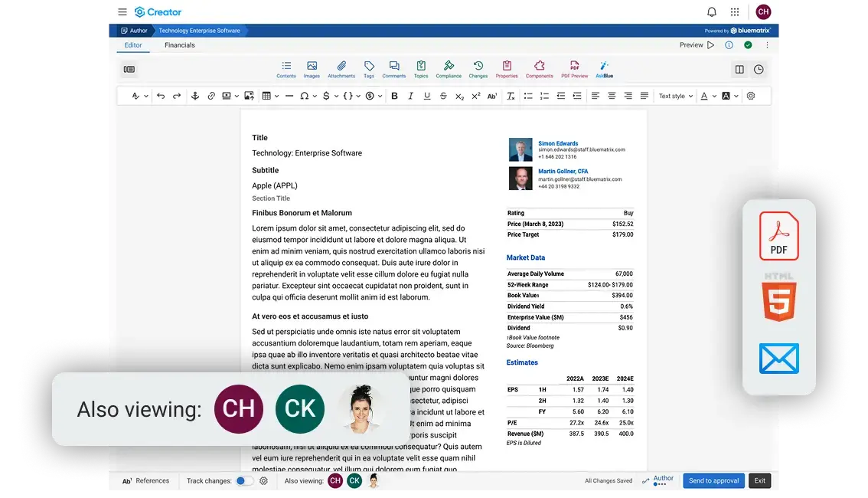The height and width of the screenshot is (498, 868).
Task: Insert a numbered list
Action: point(544,96)
